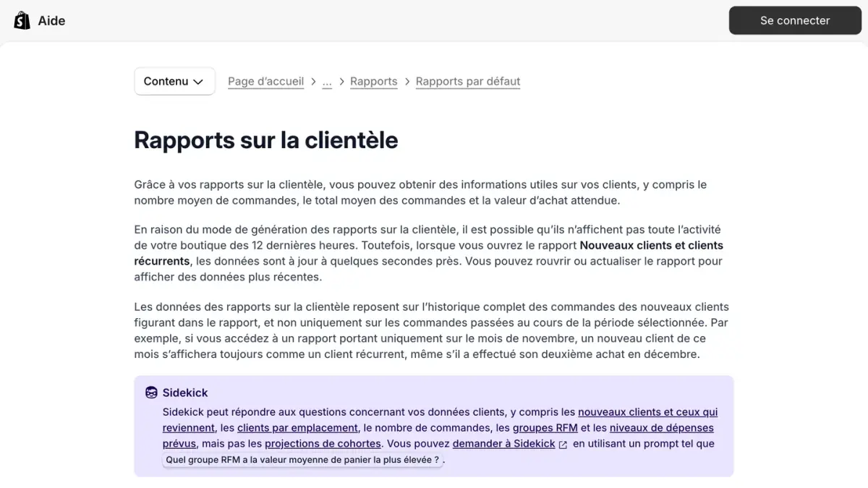The image size is (868, 488).
Task: Click the Sidekick avatar icon
Action: click(151, 393)
